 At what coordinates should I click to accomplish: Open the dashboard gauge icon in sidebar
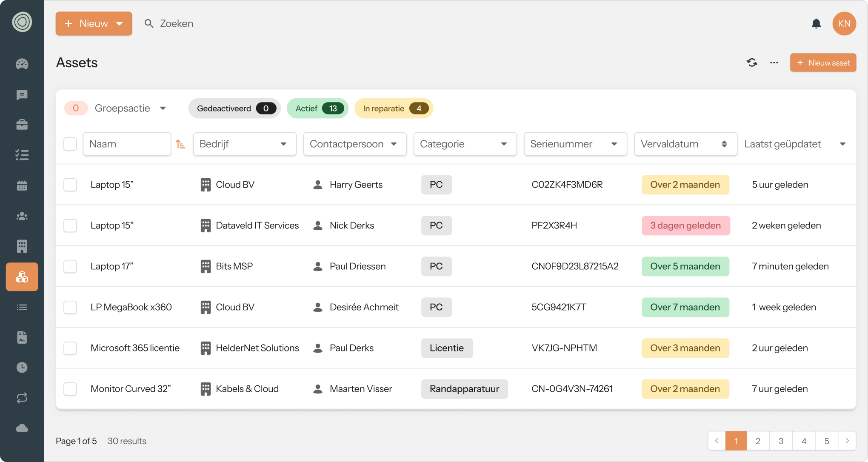pos(22,64)
